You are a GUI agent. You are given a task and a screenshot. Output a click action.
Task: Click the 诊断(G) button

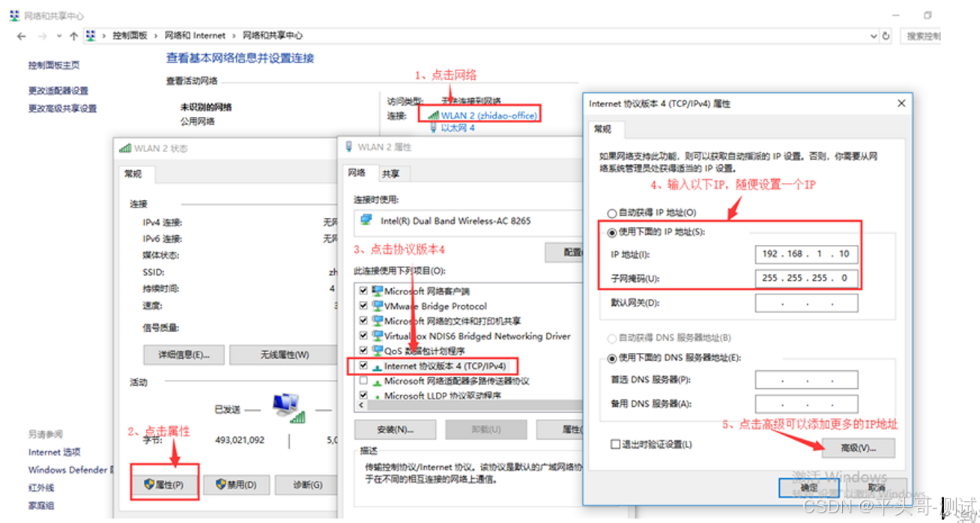click(308, 485)
